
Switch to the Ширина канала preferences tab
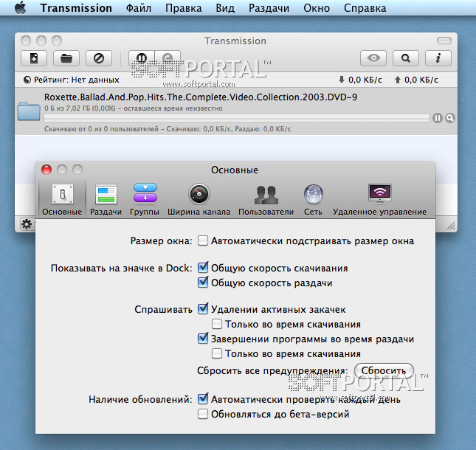pyautogui.click(x=199, y=199)
